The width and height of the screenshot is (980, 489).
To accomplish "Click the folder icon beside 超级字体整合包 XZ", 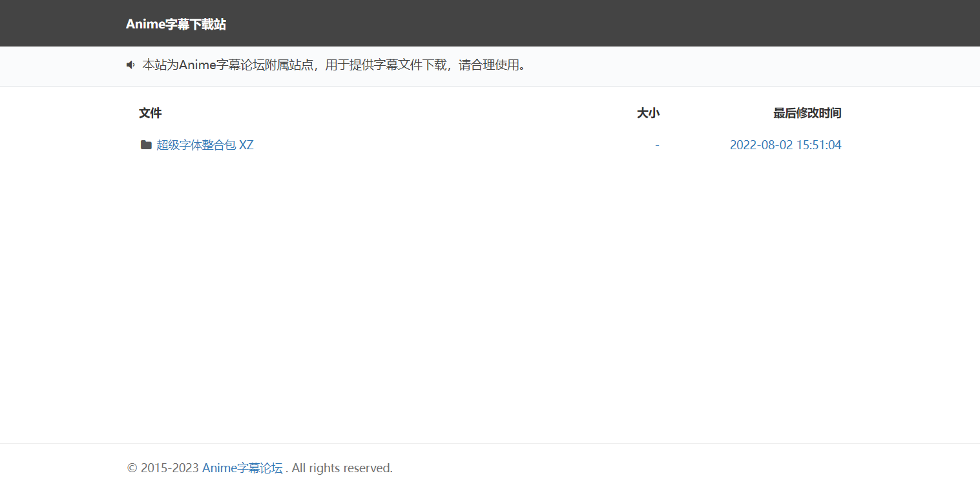I will click(x=146, y=145).
